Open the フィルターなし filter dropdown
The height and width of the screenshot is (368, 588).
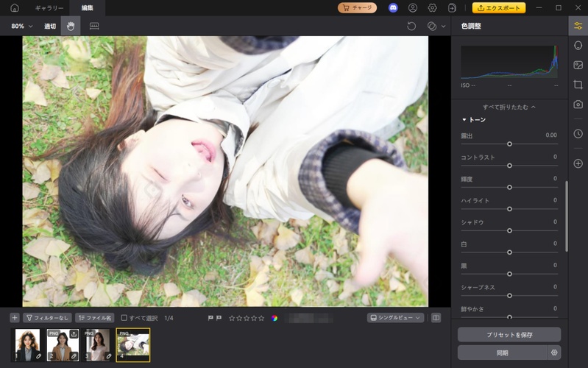[47, 318]
